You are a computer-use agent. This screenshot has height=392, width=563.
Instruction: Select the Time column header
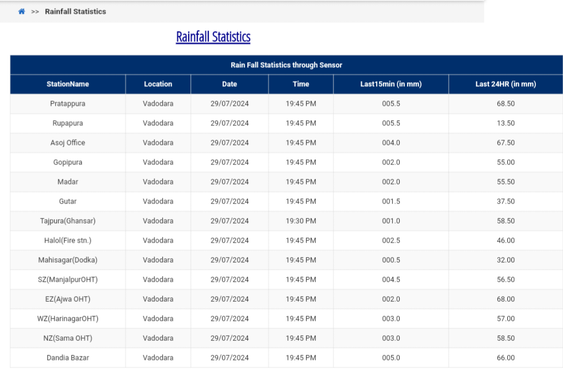(301, 84)
